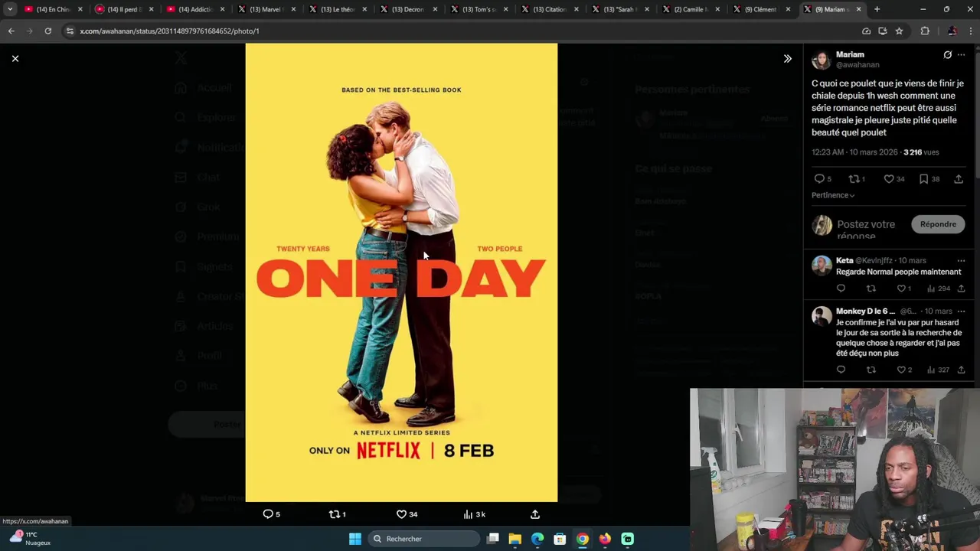Open Keta's profile name link

[x=844, y=260]
